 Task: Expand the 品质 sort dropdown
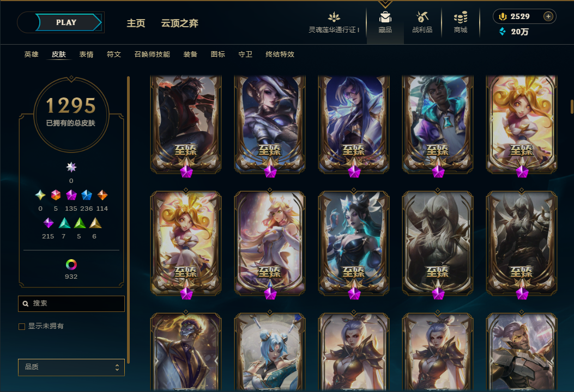[71, 367]
